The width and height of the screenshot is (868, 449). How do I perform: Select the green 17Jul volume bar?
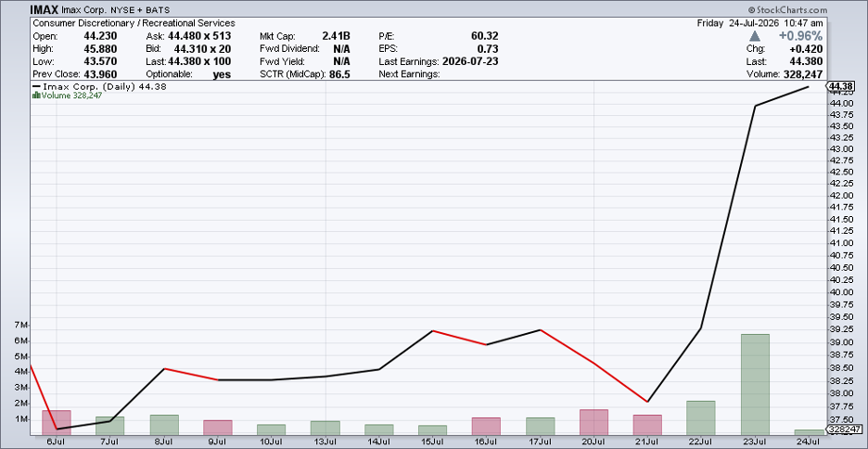(x=541, y=427)
